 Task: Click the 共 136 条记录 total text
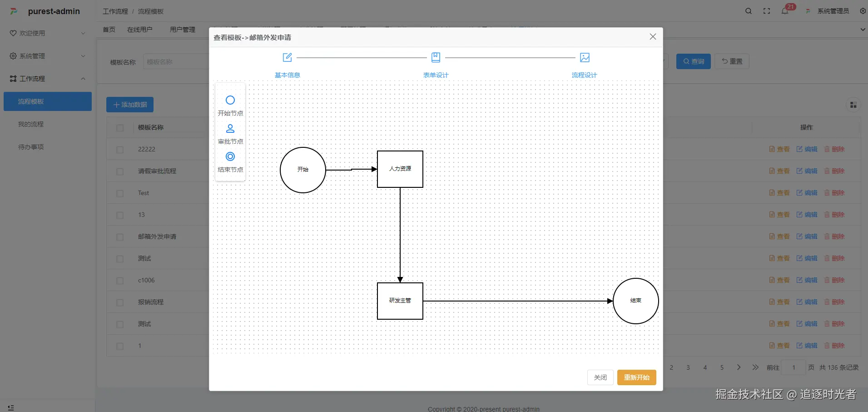click(839, 367)
